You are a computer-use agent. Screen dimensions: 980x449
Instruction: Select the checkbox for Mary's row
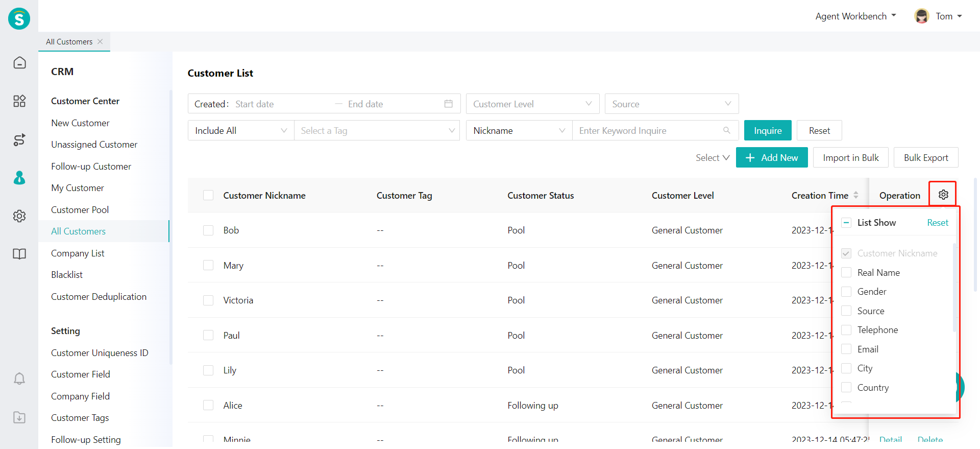pyautogui.click(x=208, y=265)
